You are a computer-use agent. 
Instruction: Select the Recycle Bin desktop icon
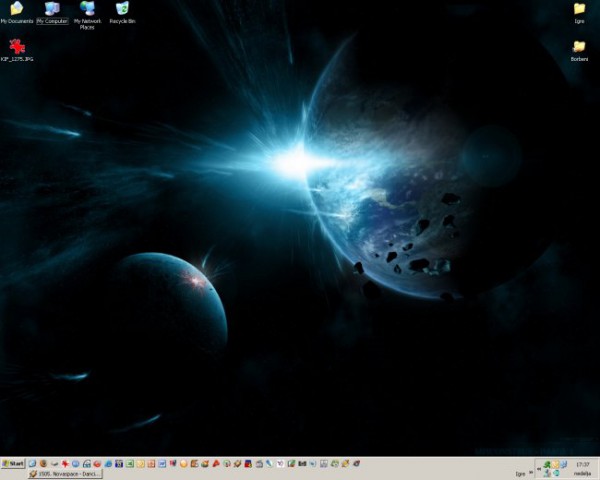122,13
